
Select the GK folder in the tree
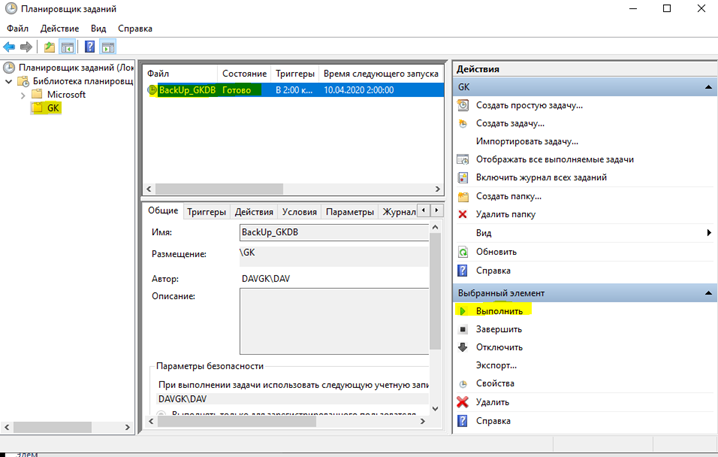click(x=53, y=108)
